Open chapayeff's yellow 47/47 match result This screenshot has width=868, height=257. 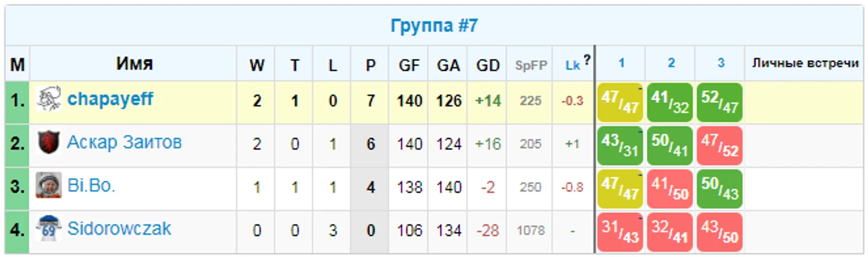[x=620, y=102]
